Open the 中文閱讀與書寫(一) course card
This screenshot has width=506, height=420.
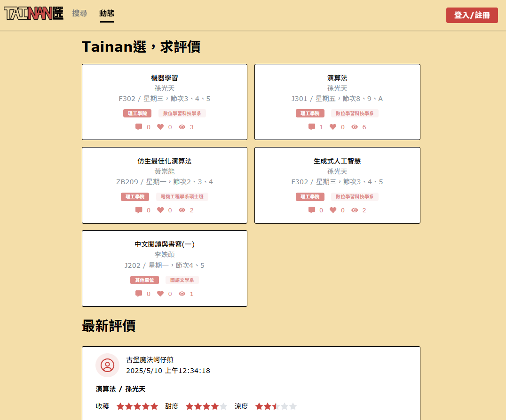coord(165,269)
